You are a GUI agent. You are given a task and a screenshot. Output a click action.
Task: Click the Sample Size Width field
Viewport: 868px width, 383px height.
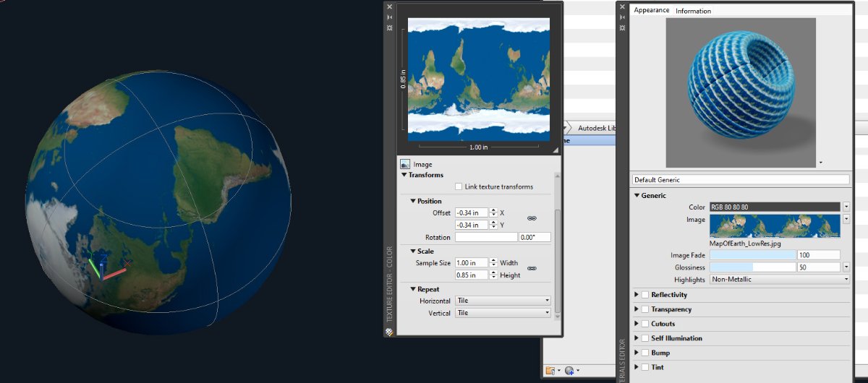click(x=472, y=263)
